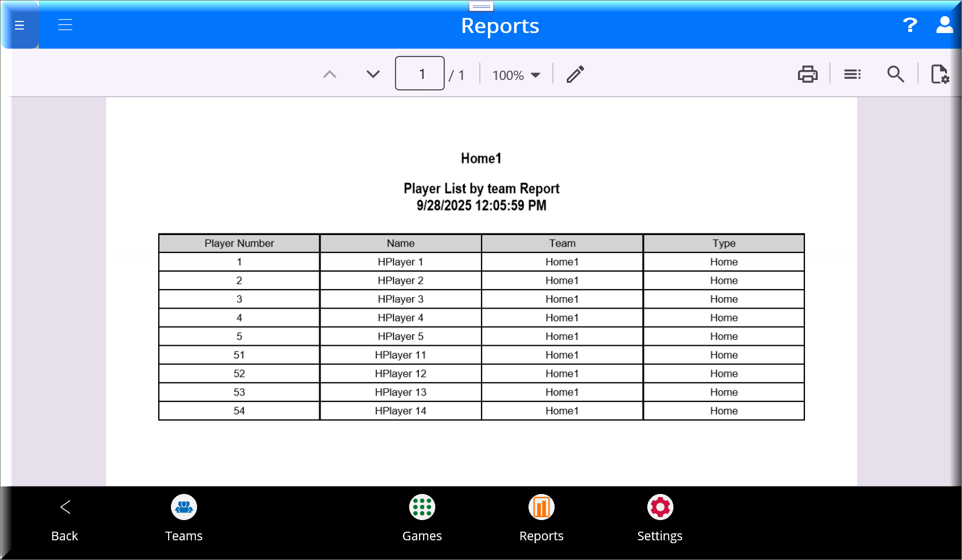
Task: Click the print icon in toolbar
Action: tap(807, 74)
